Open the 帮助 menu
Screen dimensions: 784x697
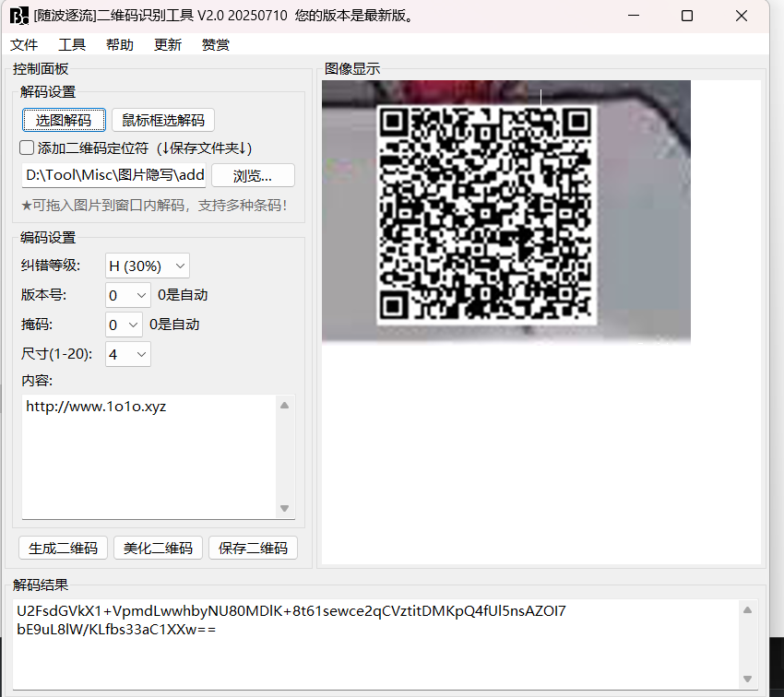(x=120, y=45)
